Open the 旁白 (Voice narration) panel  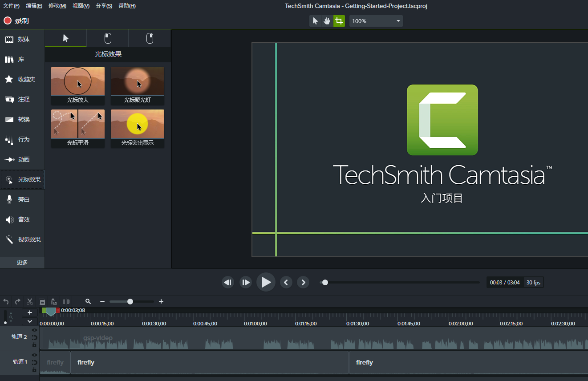(x=22, y=199)
